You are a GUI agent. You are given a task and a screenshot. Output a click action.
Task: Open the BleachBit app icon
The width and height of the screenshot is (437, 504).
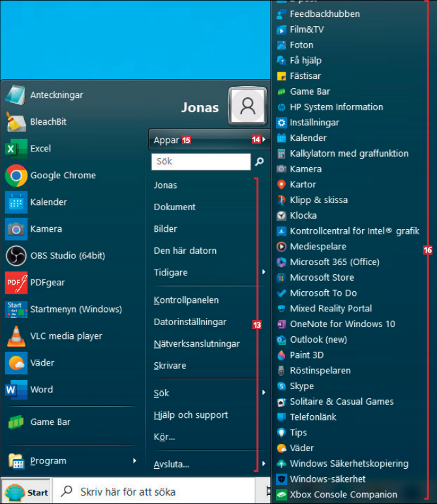(x=16, y=122)
